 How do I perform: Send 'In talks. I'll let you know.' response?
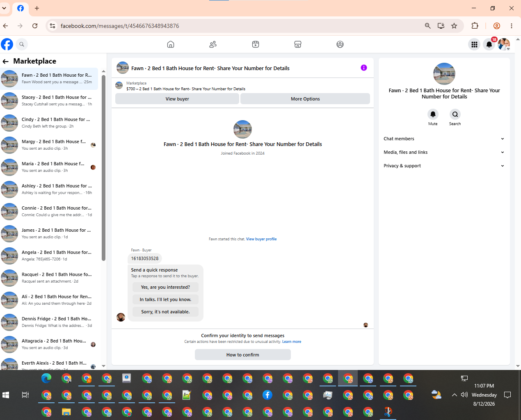(165, 299)
